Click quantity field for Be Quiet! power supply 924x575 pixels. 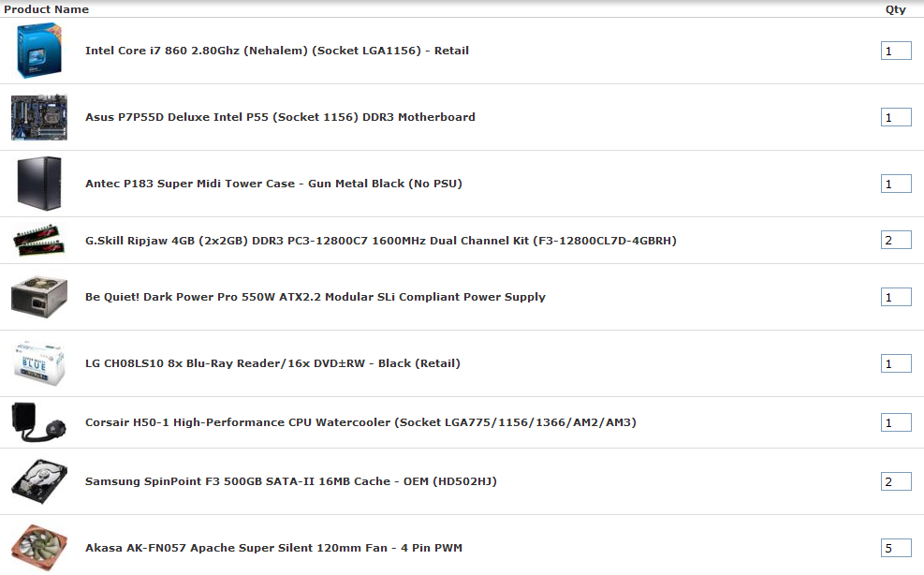point(896,297)
